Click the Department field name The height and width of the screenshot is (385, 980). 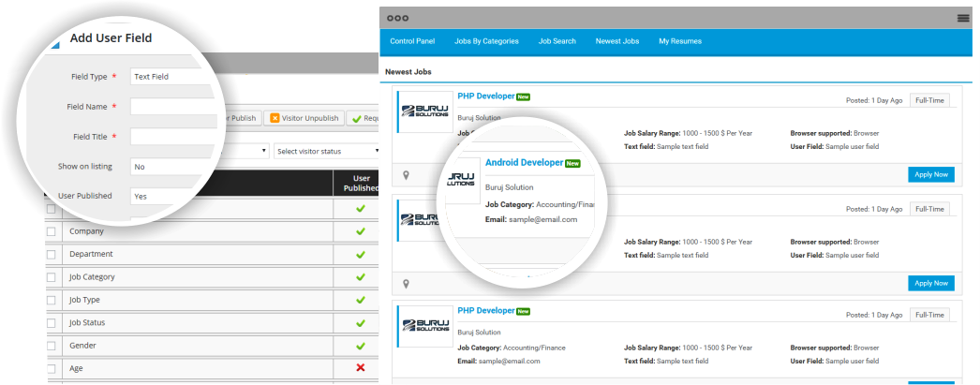(x=91, y=255)
